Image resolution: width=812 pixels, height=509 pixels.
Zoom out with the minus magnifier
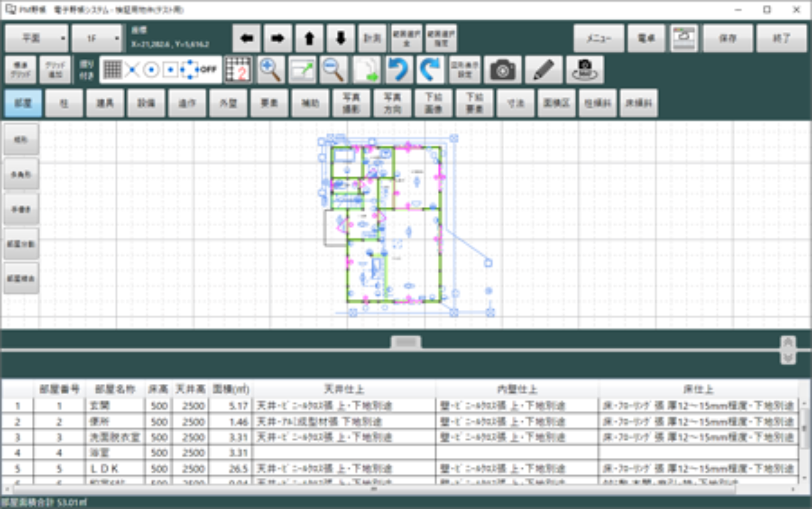[334, 70]
